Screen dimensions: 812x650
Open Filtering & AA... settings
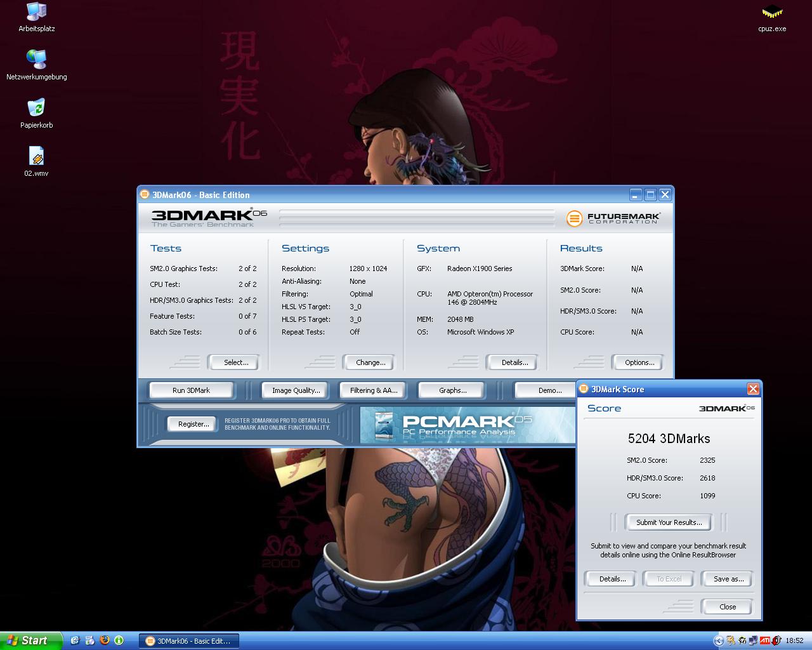374,390
